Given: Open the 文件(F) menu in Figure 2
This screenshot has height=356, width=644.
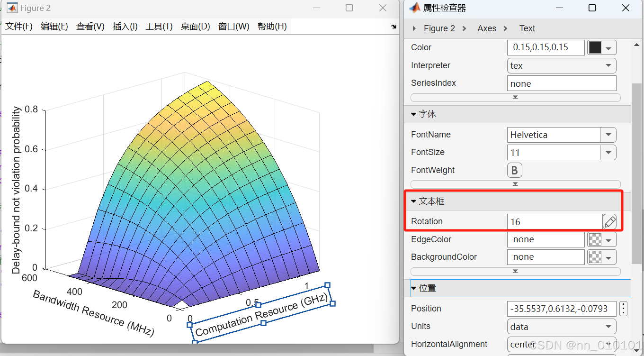Looking at the screenshot, I should (x=19, y=27).
